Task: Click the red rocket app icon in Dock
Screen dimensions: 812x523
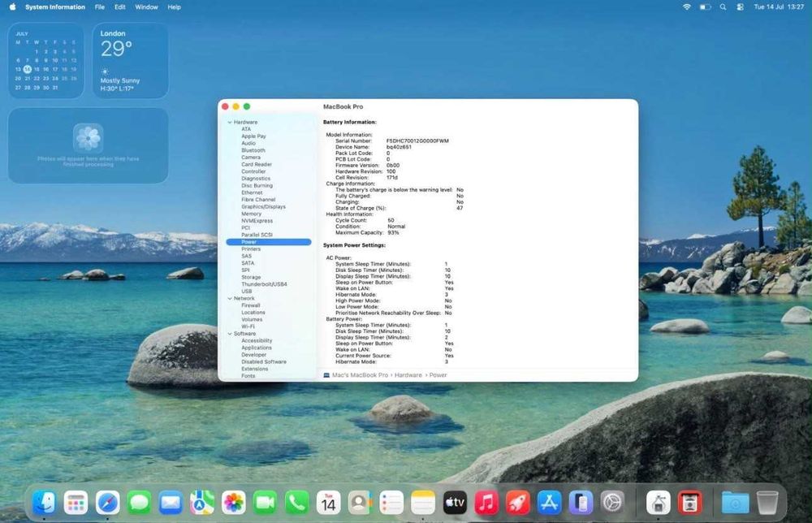Action: (x=518, y=502)
